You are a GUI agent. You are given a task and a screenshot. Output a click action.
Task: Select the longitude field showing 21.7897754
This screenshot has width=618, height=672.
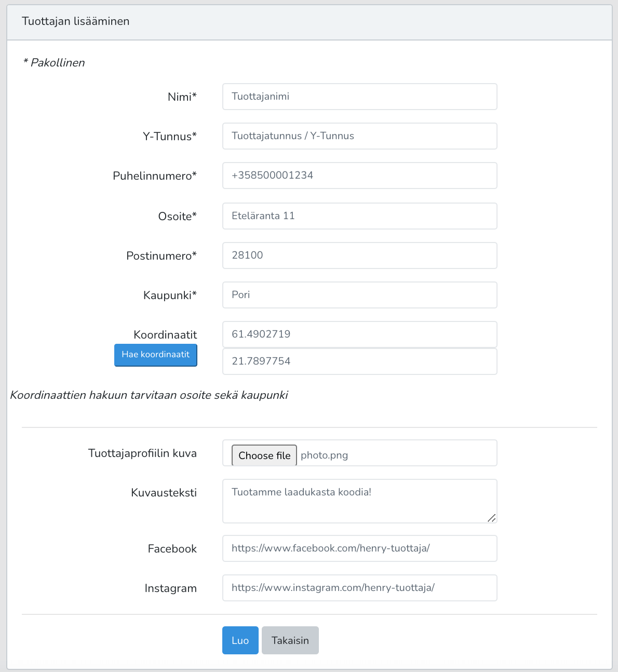pyautogui.click(x=359, y=361)
